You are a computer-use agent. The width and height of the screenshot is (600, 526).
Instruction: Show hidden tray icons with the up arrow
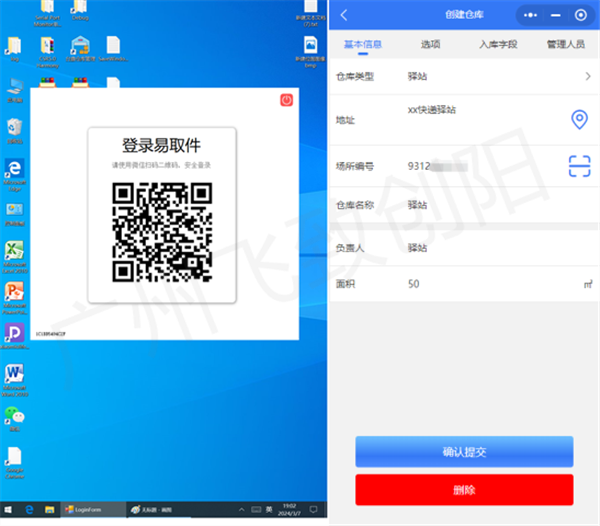click(x=241, y=510)
